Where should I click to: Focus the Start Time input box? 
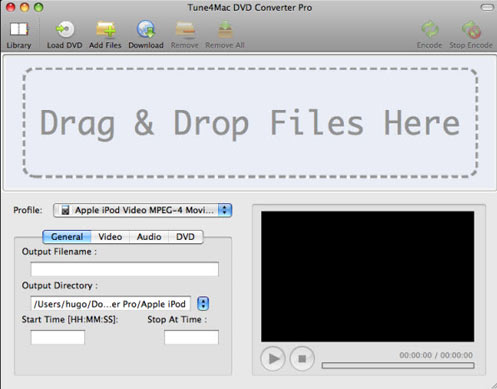click(58, 337)
